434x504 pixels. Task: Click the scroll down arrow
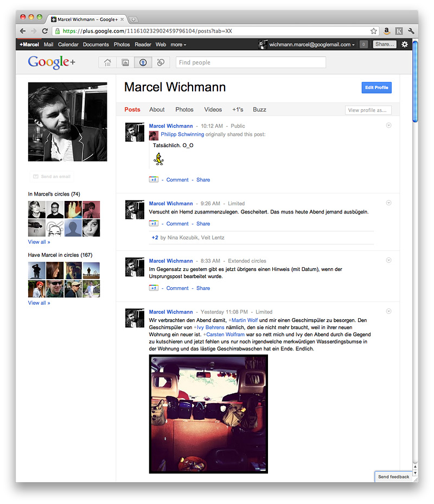coord(415,473)
